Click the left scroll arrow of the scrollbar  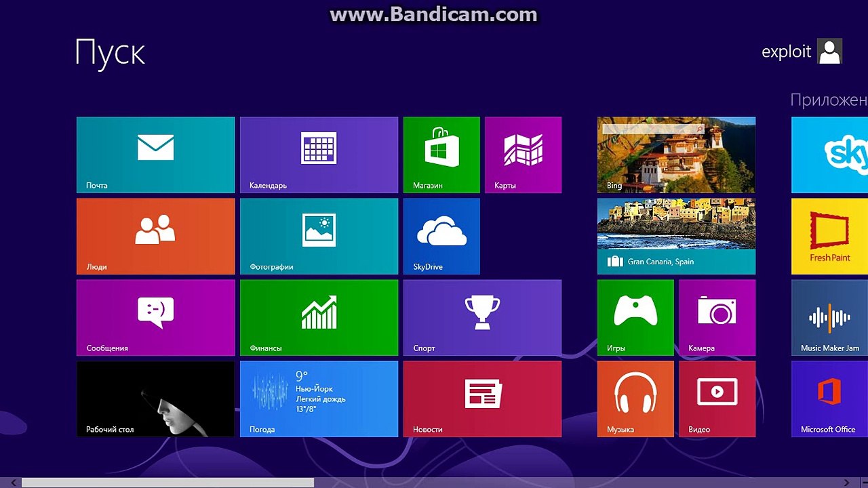pos(13,483)
